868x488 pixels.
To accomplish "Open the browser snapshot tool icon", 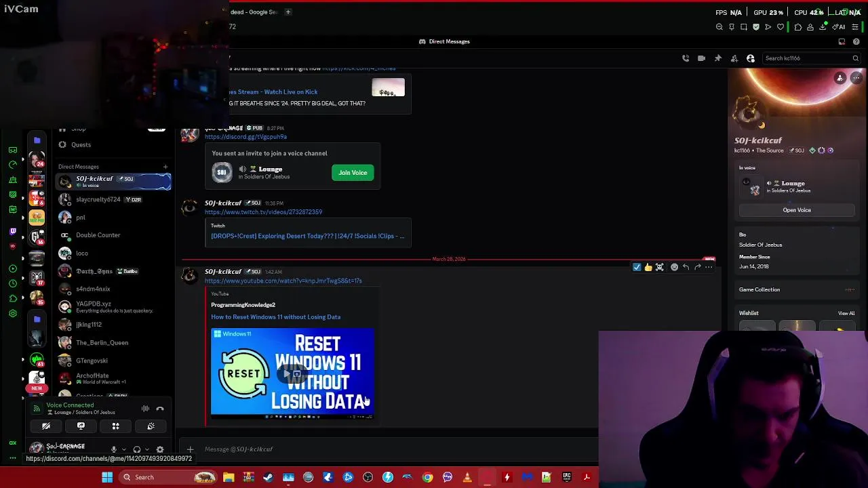I will click(x=744, y=27).
